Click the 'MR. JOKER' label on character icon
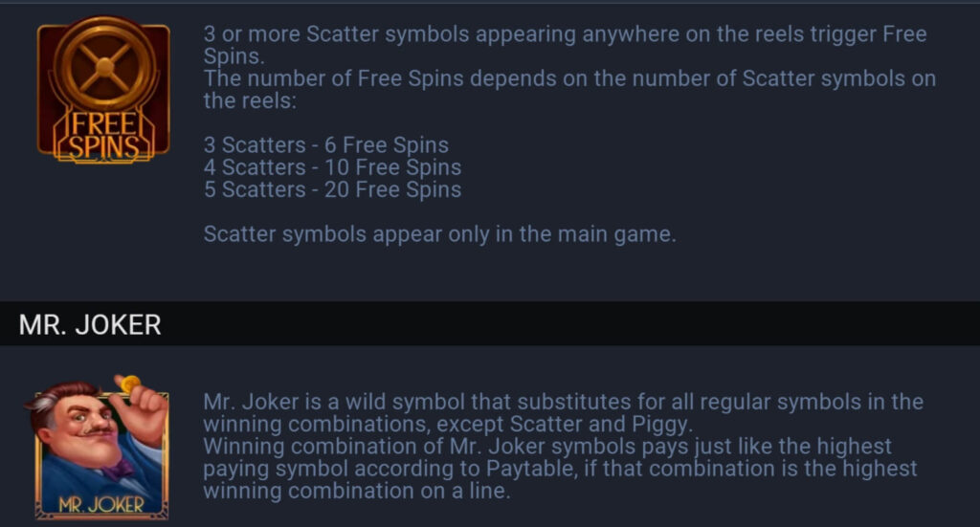980x527 pixels. (x=101, y=504)
